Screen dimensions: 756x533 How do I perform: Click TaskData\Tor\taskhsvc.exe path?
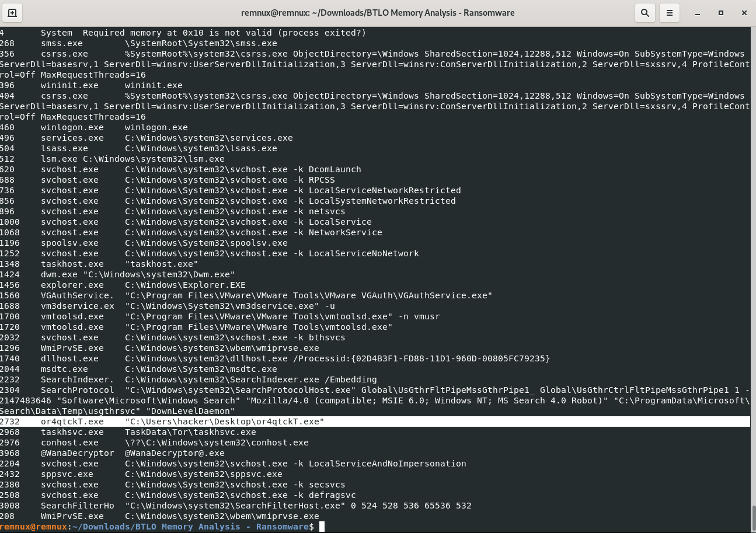click(x=190, y=432)
